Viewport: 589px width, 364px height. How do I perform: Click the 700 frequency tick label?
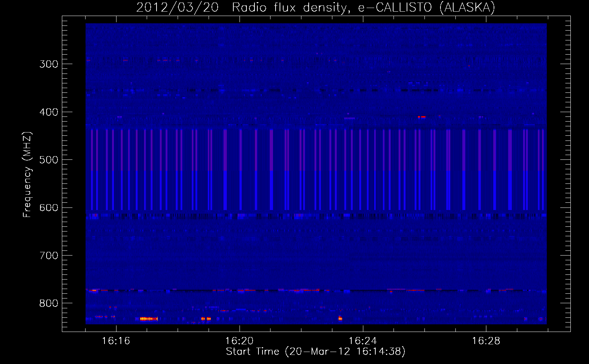point(49,256)
